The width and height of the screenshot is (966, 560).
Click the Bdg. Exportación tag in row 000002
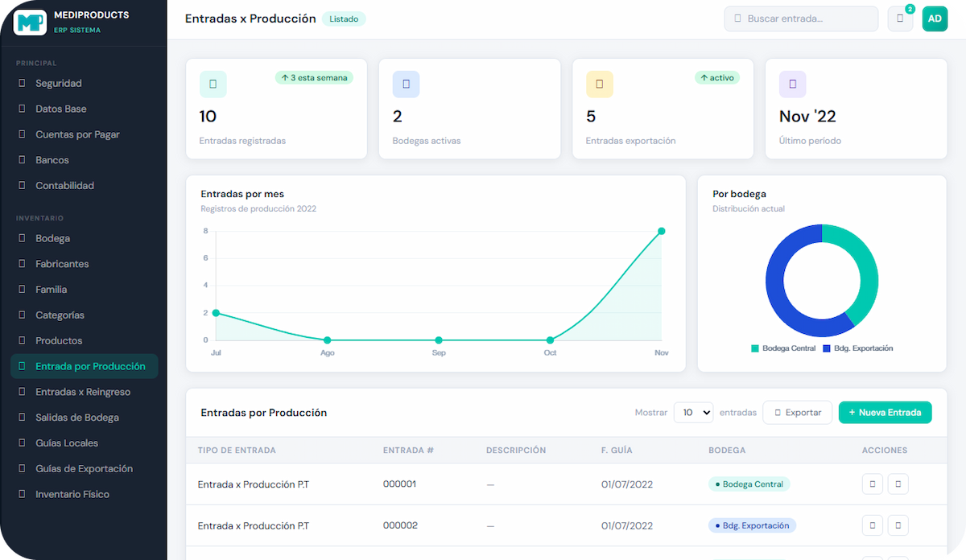pos(753,525)
